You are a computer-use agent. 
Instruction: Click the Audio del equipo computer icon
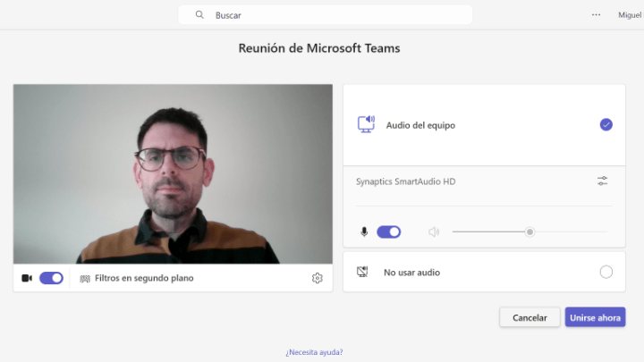[366, 124]
